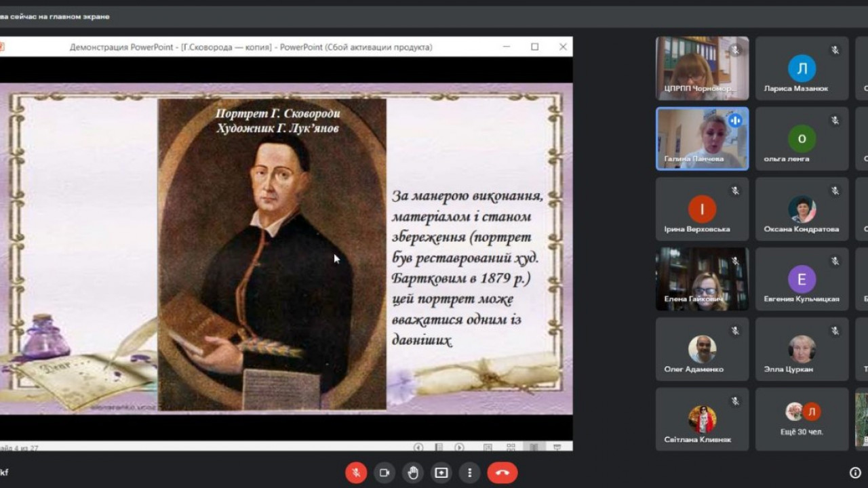Click slide text 'За манерою виконання'
868x488 pixels.
(x=468, y=196)
